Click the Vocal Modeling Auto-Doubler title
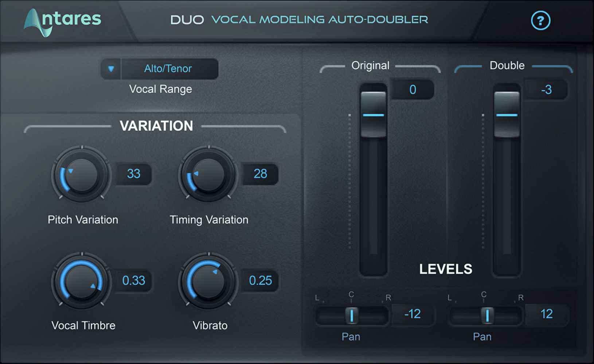594x364 pixels. pos(320,20)
